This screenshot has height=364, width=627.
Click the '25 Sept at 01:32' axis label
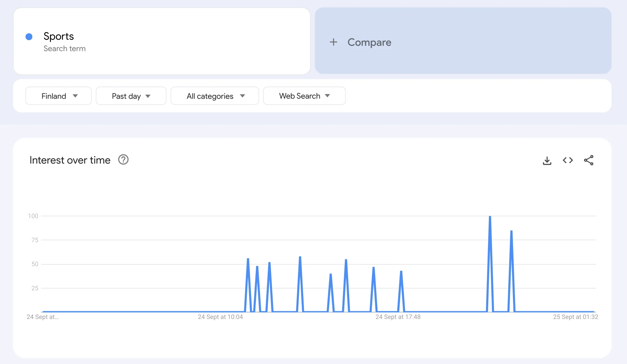pyautogui.click(x=576, y=317)
